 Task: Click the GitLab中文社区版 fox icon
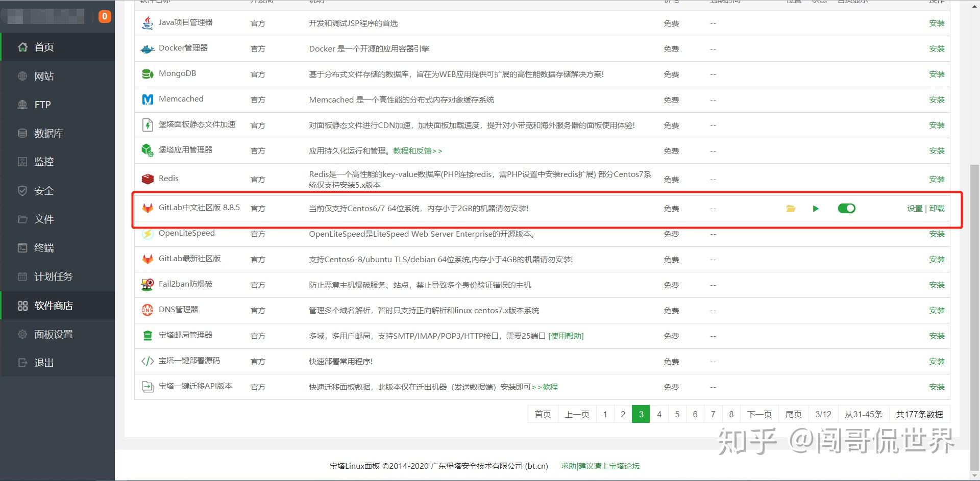[x=147, y=208]
